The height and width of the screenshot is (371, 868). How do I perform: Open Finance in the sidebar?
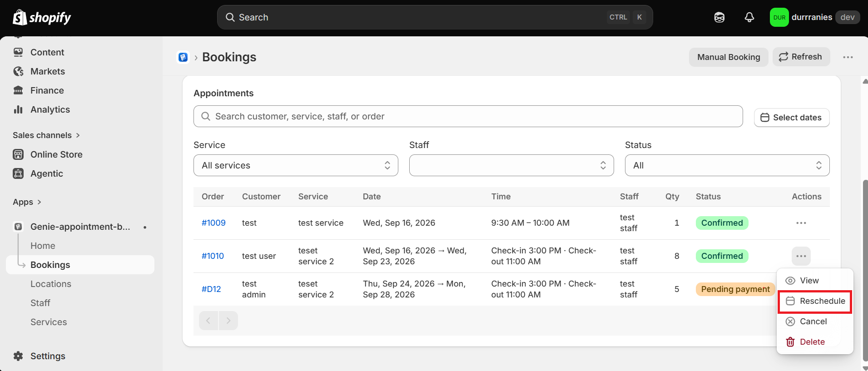coord(47,90)
